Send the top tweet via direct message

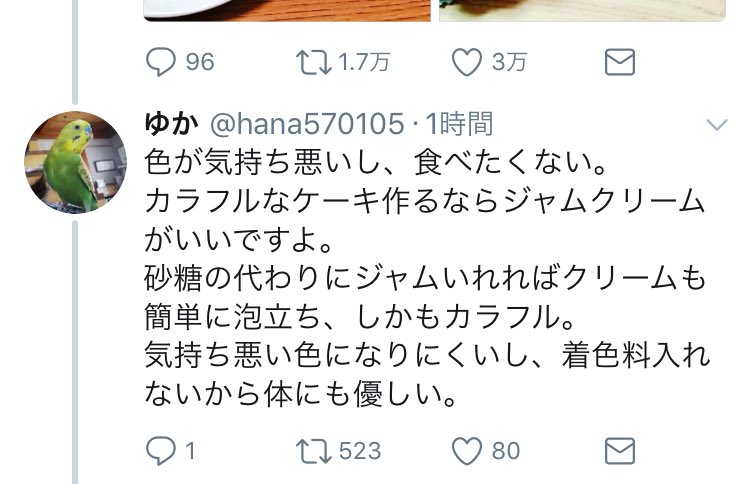click(x=619, y=62)
